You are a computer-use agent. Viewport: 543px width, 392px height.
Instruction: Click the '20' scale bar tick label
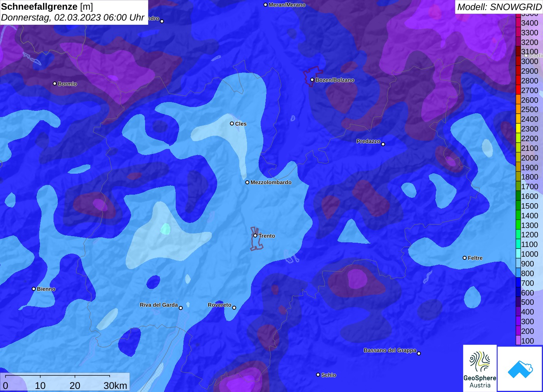point(75,385)
